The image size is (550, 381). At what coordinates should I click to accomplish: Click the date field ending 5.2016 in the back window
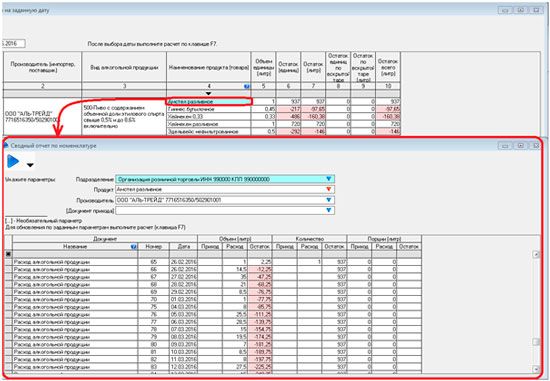(13, 44)
